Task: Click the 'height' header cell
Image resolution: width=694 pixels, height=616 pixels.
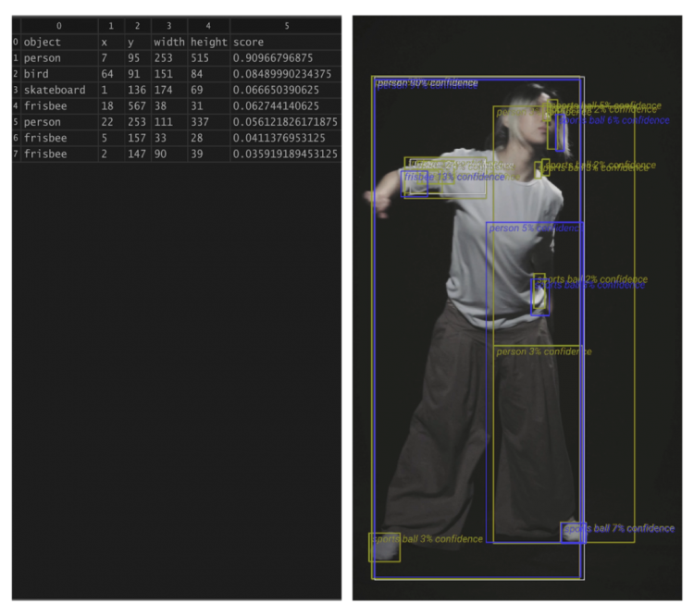Action: coord(208,42)
